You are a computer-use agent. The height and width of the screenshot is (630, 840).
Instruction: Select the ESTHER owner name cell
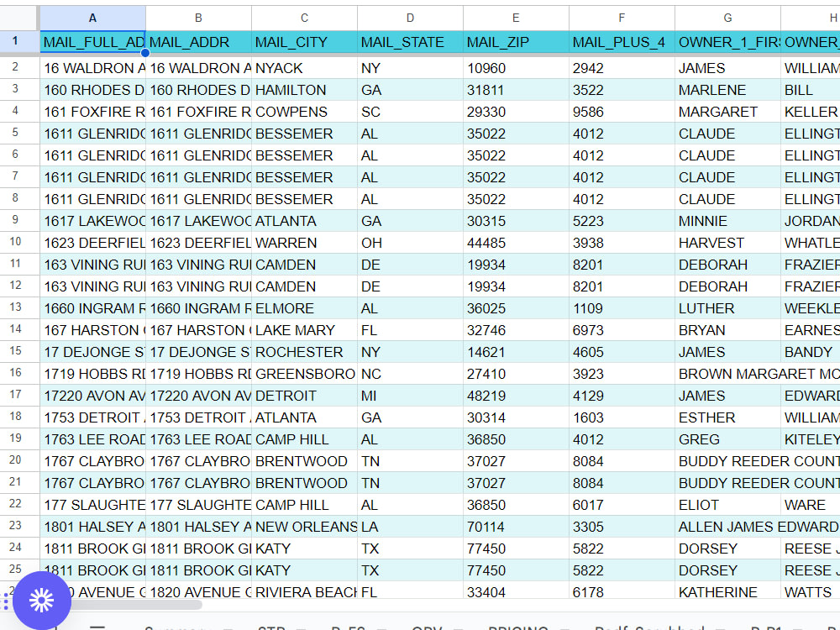(727, 417)
